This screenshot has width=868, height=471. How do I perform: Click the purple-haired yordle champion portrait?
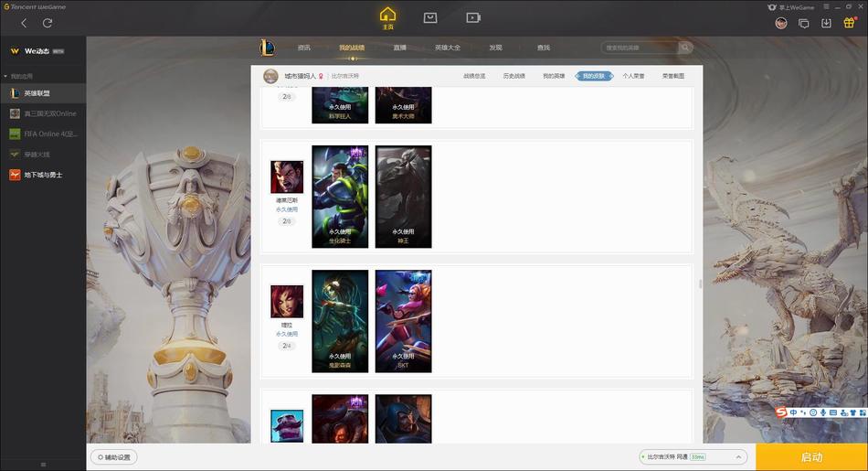tap(287, 425)
